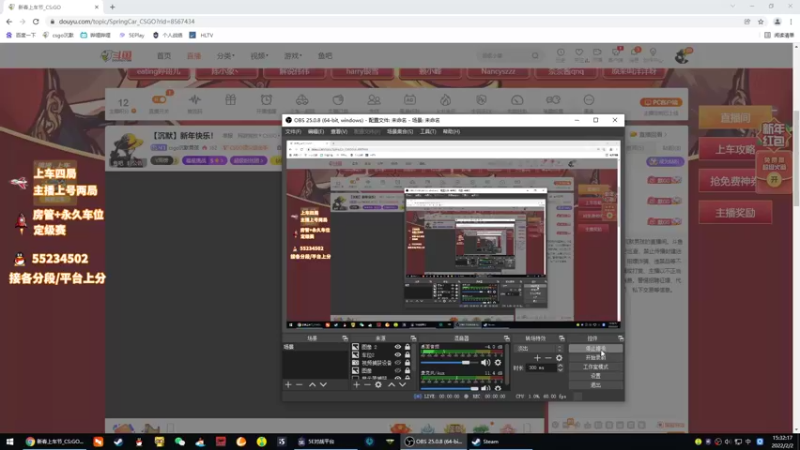Open source properties gear icon
Image resolution: width=800 pixels, height=450 pixels.
(378, 385)
